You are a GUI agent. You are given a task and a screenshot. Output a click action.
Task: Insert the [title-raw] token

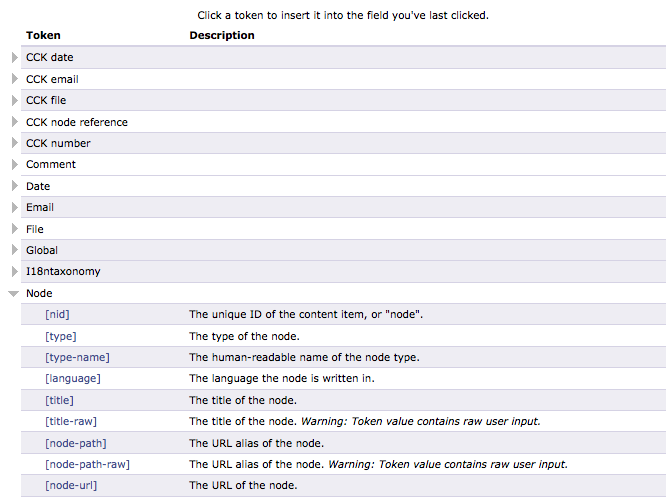pyautogui.click(x=71, y=422)
